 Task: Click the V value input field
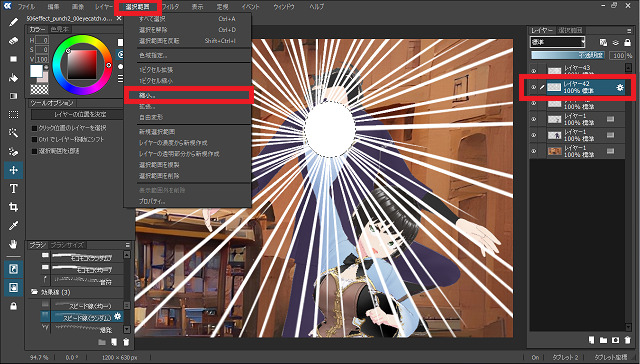point(42,60)
